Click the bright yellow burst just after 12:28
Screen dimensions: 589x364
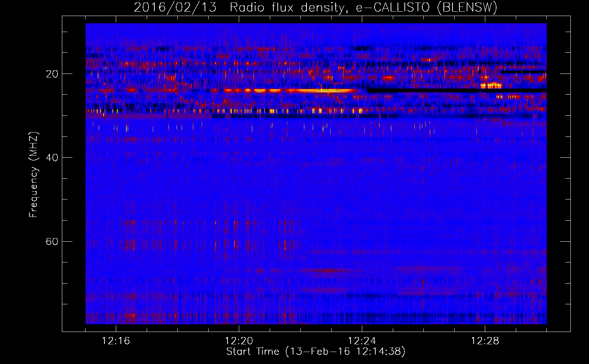click(x=491, y=86)
